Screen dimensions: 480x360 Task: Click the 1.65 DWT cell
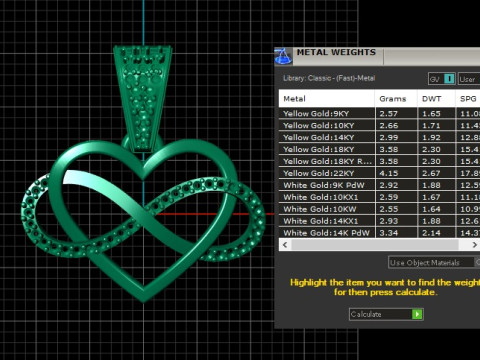(x=431, y=113)
